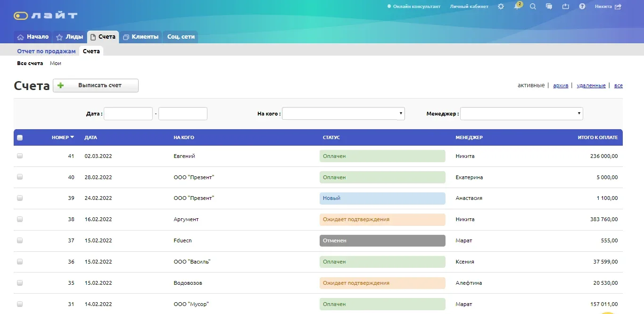Click the magnifier search icon
Screen dimensions: 644x314
533,7
